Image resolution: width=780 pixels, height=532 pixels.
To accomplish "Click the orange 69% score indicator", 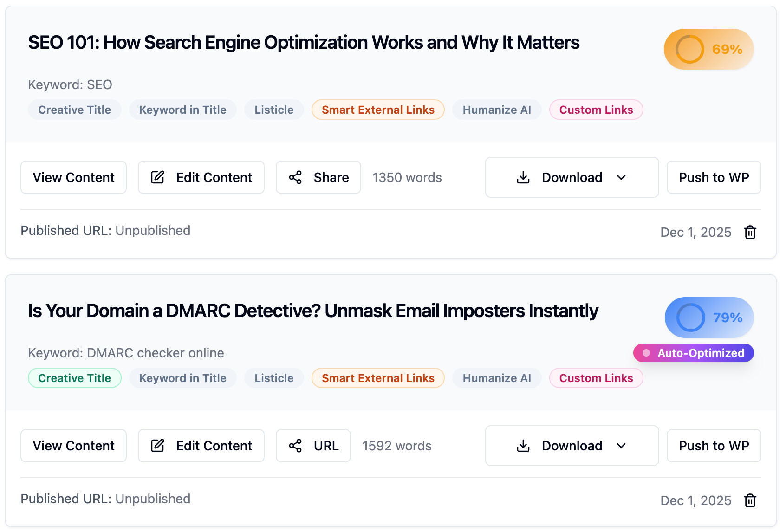I will (x=709, y=49).
